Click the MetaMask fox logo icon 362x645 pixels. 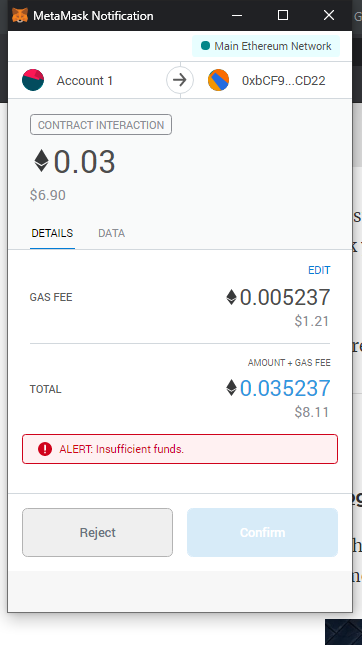tap(20, 16)
